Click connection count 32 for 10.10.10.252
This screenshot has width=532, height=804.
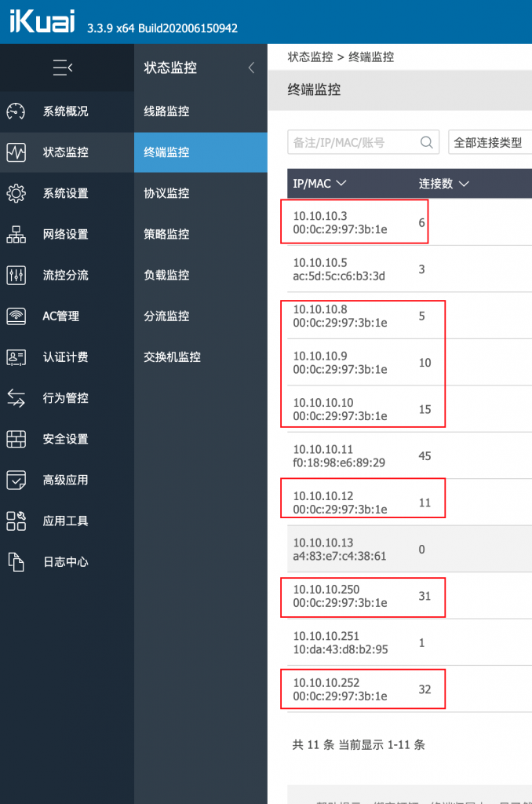(x=425, y=689)
